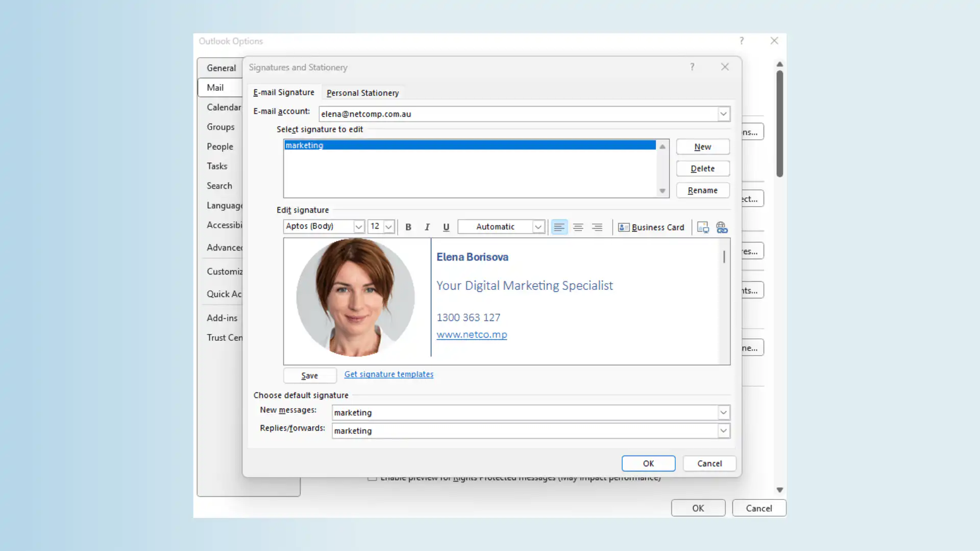The height and width of the screenshot is (551, 980).
Task: Open the Automatic font color selector
Action: (538, 227)
